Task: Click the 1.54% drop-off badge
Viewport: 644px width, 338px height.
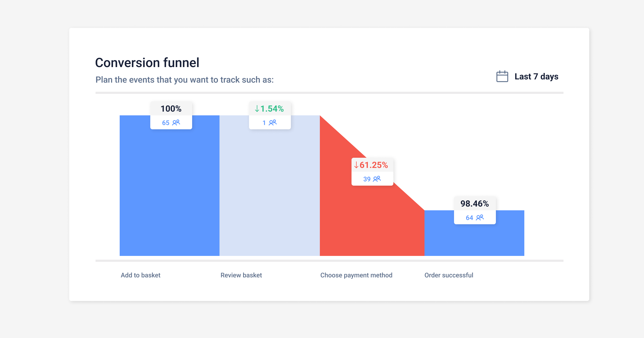Action: pos(270,109)
